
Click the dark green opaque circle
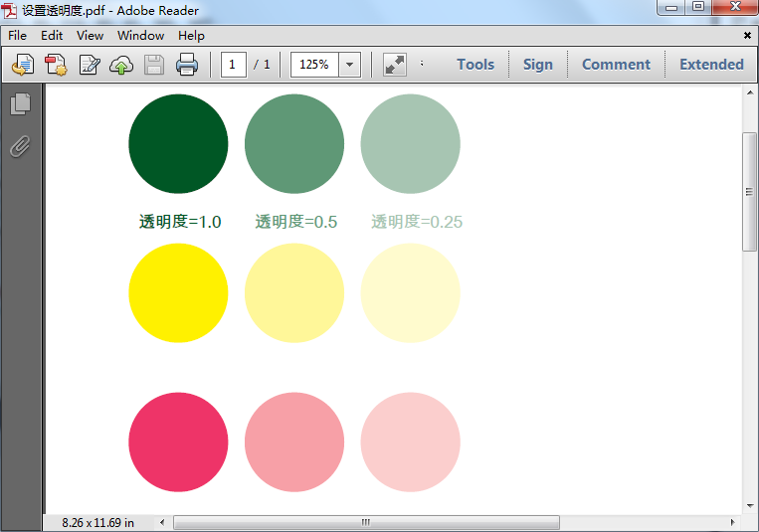tap(178, 144)
